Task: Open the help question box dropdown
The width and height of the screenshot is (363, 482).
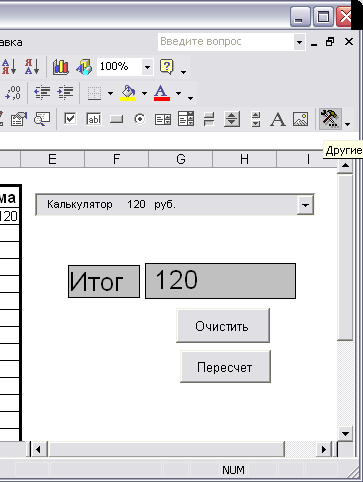Action: click(x=299, y=42)
